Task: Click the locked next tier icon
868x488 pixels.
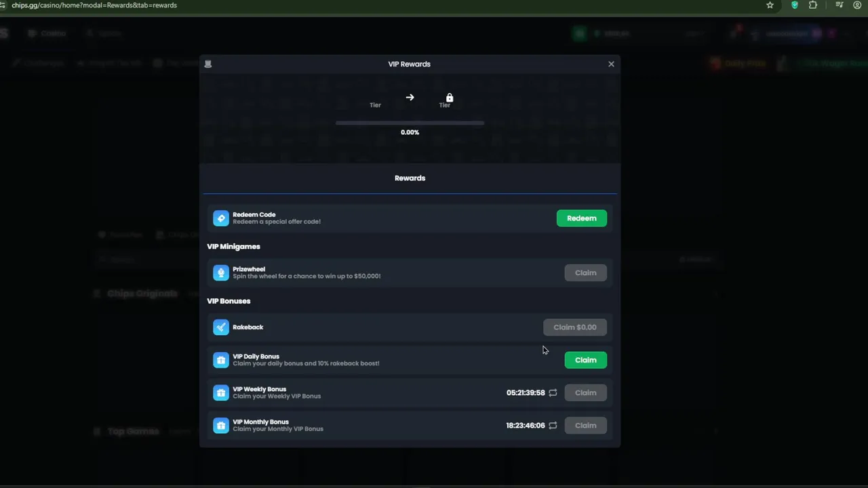Action: pos(449,98)
